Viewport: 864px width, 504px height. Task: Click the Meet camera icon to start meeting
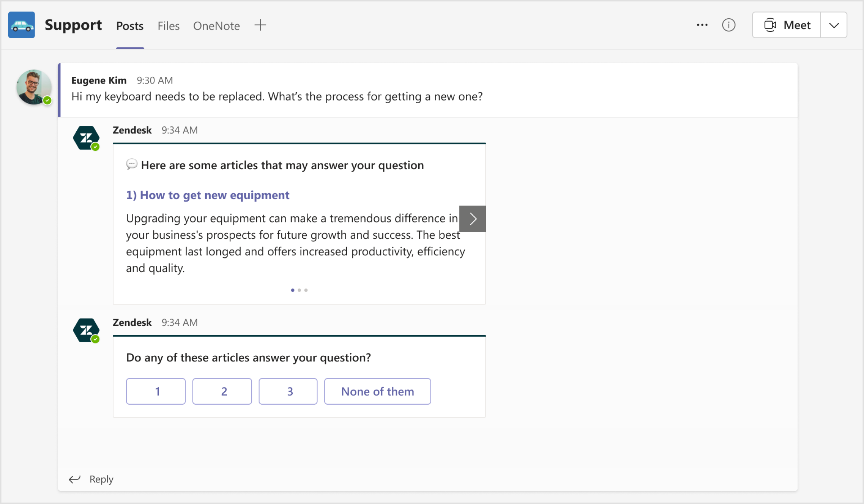770,24
